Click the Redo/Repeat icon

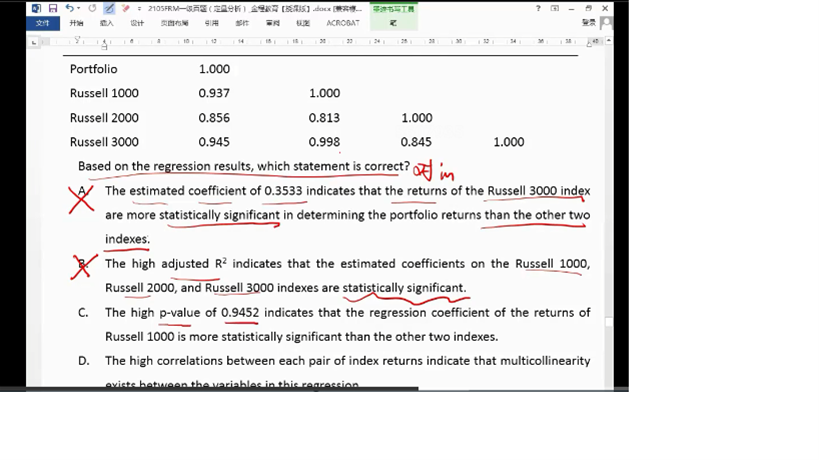click(x=92, y=8)
